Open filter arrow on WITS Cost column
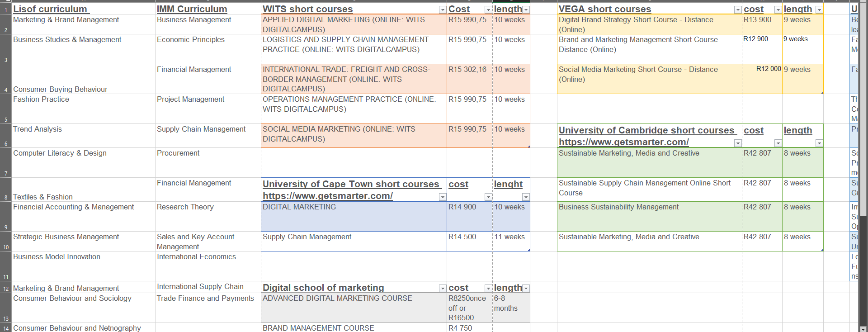The width and height of the screenshot is (868, 332). (x=488, y=10)
